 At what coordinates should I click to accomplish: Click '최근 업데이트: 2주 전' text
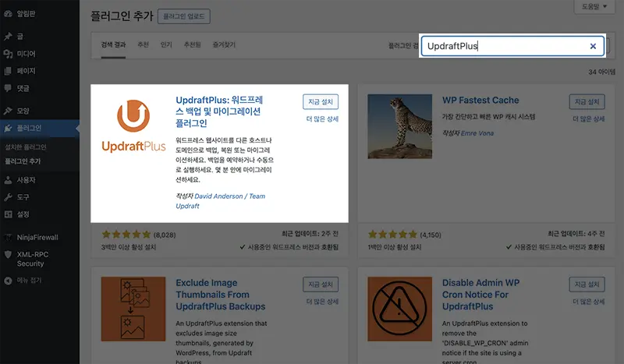310,234
